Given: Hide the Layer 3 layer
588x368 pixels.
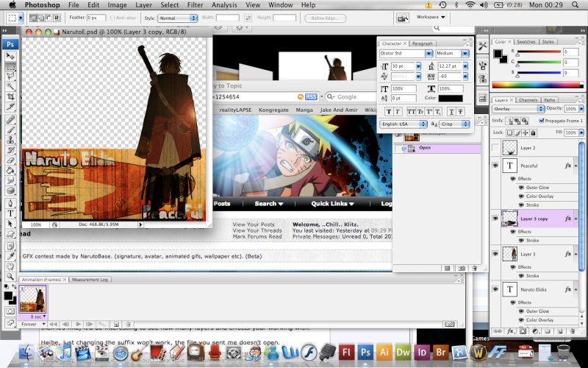Looking at the screenshot, I should (x=495, y=254).
